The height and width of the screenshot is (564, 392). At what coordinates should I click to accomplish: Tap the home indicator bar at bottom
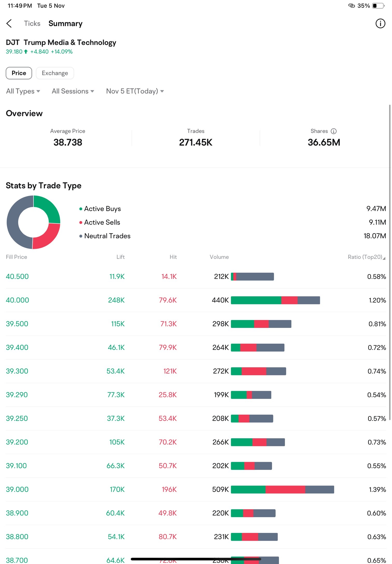click(196, 559)
